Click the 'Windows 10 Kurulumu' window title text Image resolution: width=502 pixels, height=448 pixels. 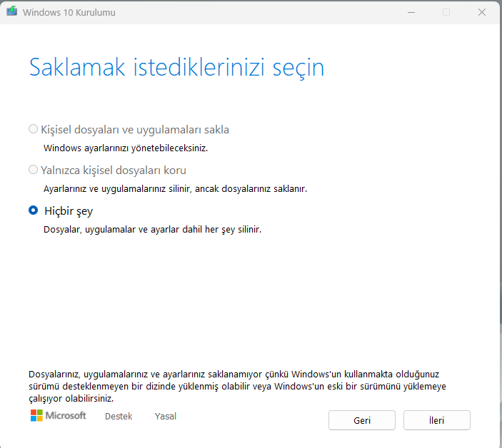69,12
